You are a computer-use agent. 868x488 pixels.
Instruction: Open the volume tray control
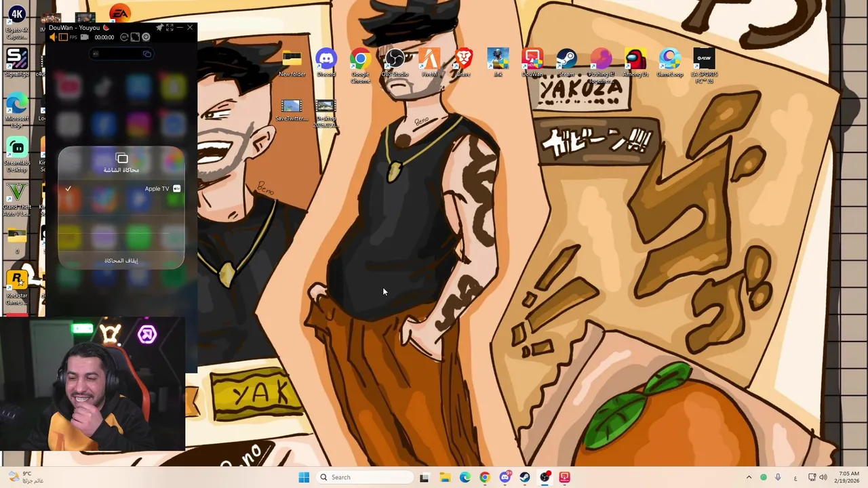tap(823, 477)
